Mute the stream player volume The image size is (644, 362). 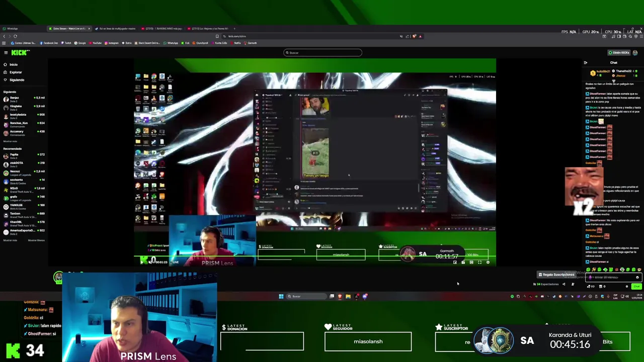pyautogui.click(x=150, y=262)
